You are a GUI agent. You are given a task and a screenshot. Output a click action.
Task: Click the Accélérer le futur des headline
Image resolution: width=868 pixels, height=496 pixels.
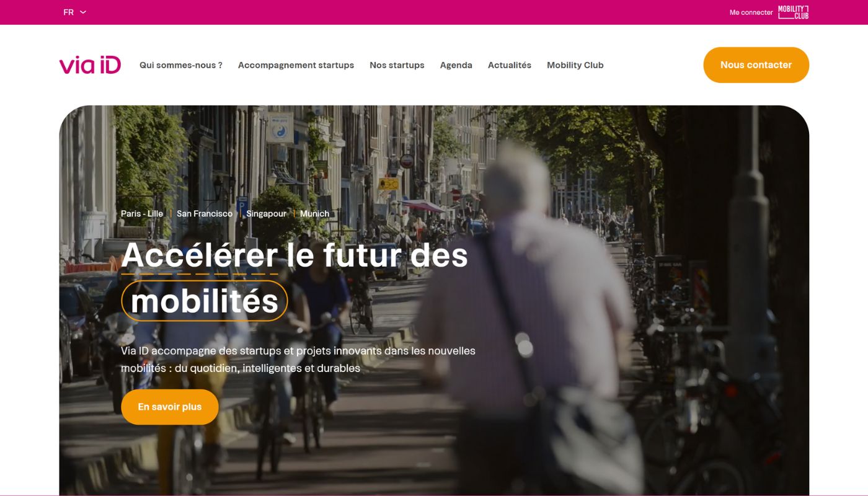pyautogui.click(x=294, y=255)
